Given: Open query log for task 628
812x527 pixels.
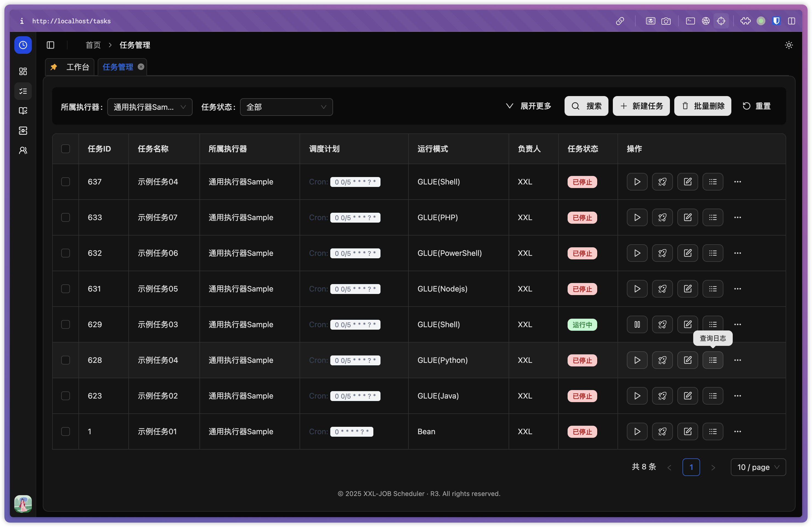Looking at the screenshot, I should click(x=712, y=360).
